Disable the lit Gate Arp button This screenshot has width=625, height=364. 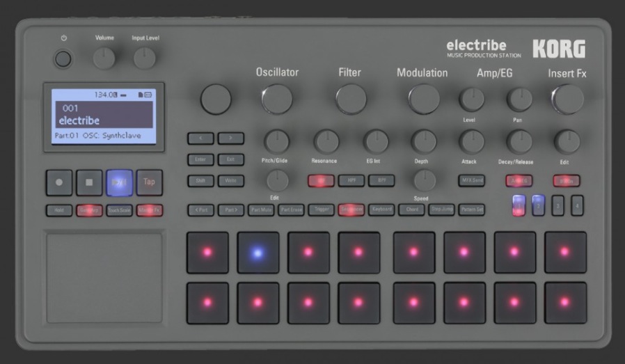[x=89, y=210]
